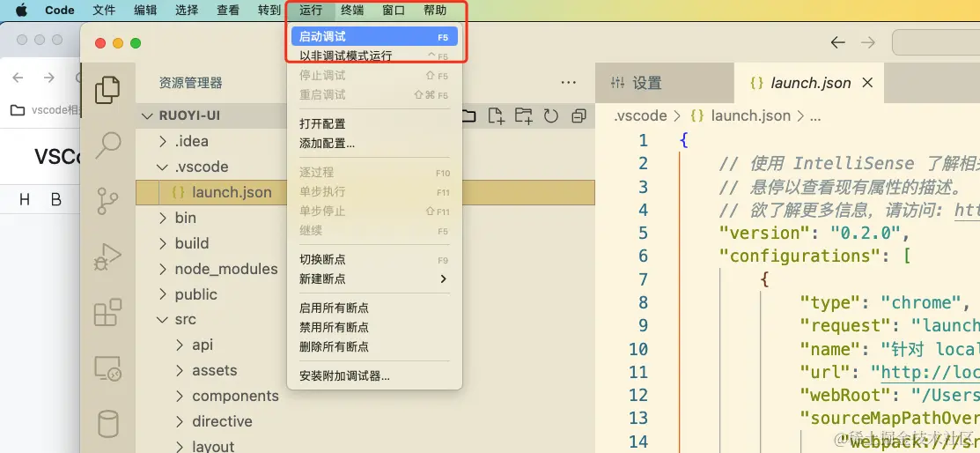Collapse the src folder

tap(163, 320)
